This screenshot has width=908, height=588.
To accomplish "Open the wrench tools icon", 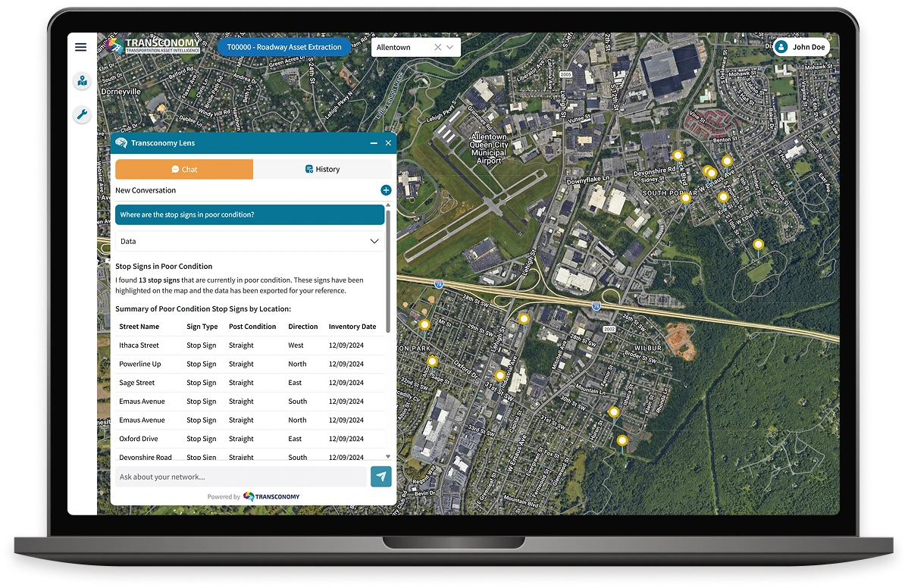I will tap(82, 114).
